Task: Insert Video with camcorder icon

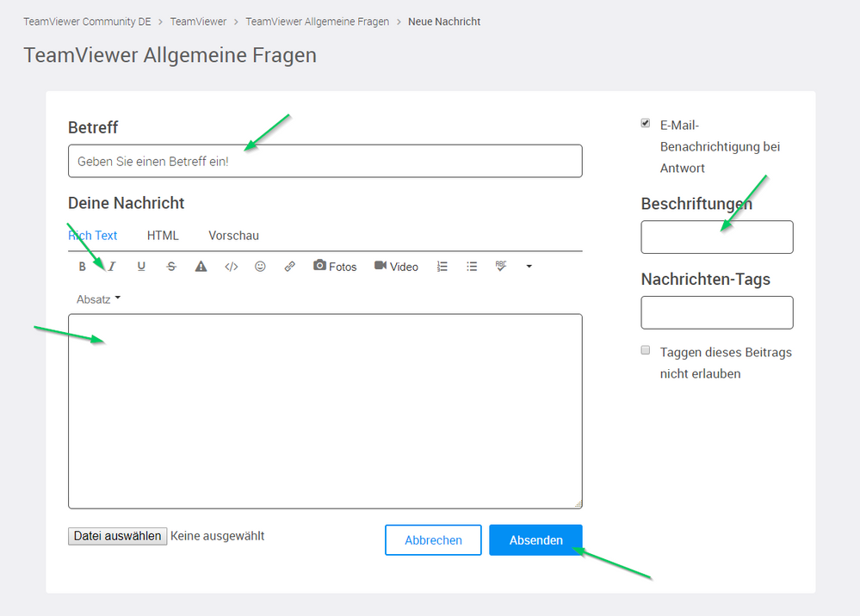Action: pos(396,267)
